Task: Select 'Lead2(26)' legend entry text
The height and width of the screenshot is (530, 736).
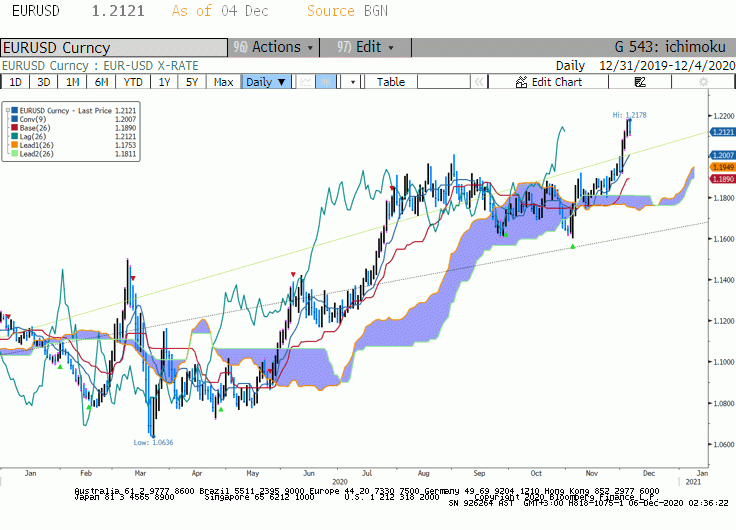Action: pos(37,154)
